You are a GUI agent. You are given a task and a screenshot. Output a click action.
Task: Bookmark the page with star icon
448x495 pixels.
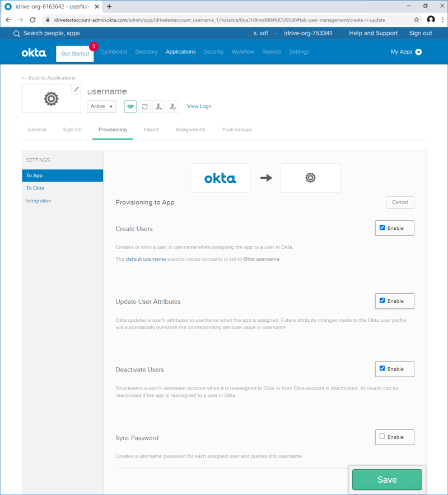pos(417,20)
